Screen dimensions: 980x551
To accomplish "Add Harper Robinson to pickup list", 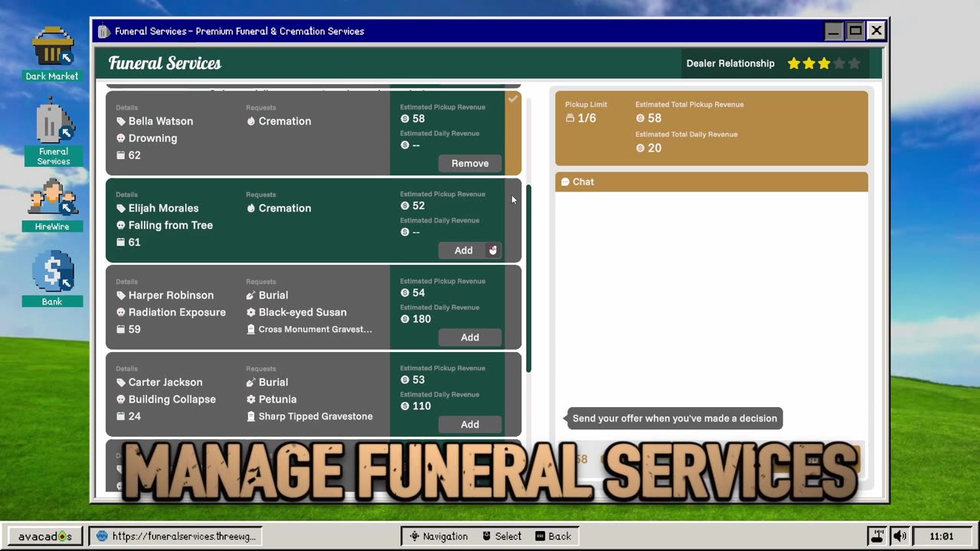I will coord(469,337).
